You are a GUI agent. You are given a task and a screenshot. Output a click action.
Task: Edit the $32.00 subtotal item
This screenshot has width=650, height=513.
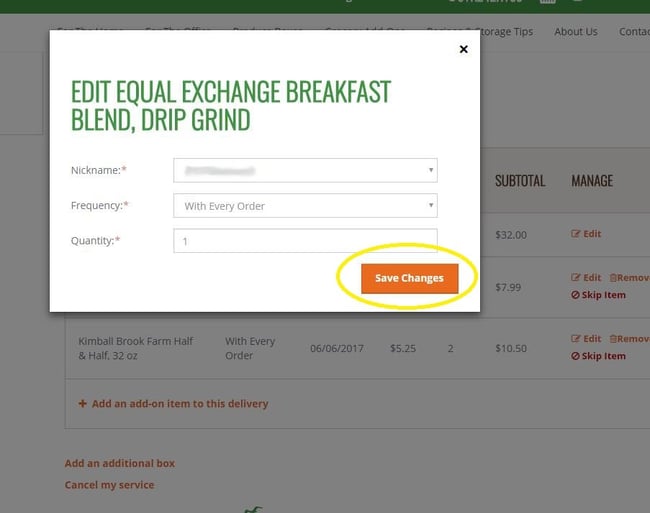[586, 234]
